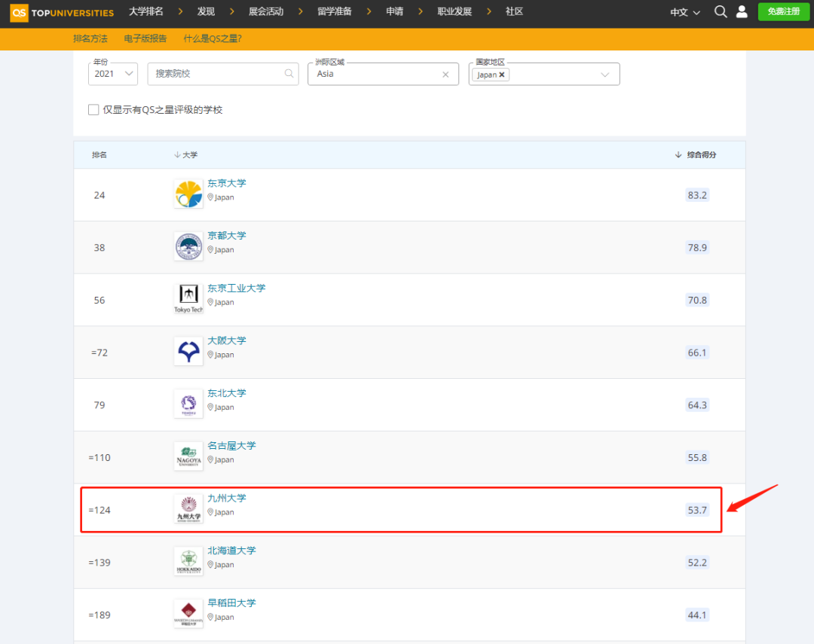Click score 66.1 for 大阪大学

coord(697,353)
